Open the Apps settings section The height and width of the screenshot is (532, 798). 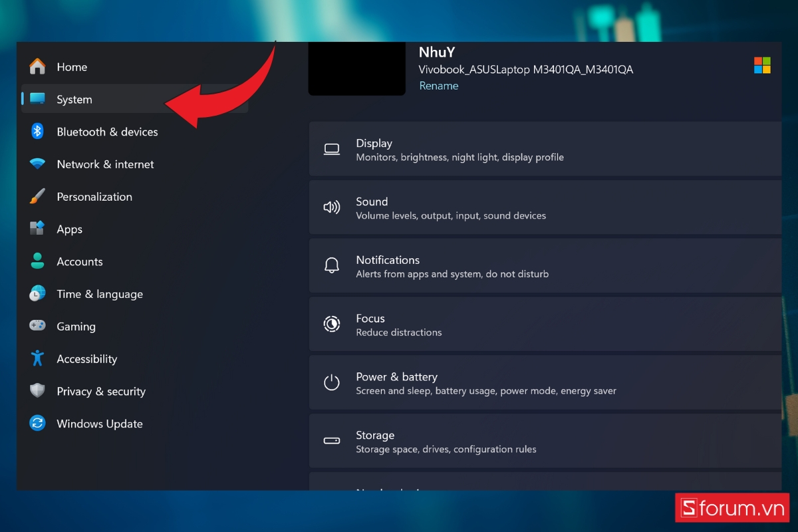(x=134, y=229)
